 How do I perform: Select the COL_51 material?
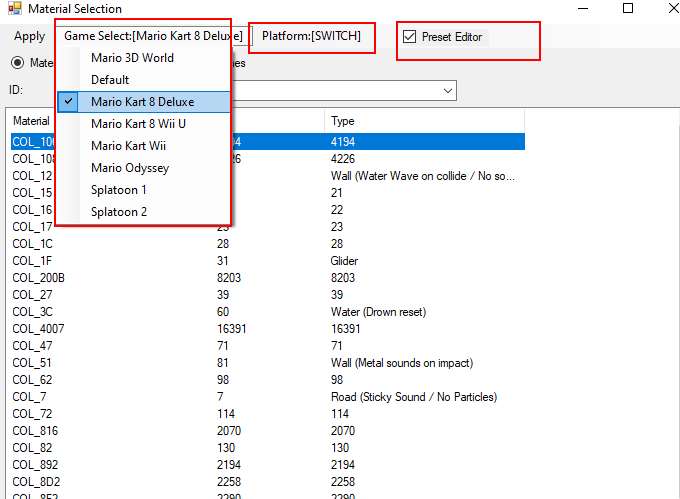point(268,363)
